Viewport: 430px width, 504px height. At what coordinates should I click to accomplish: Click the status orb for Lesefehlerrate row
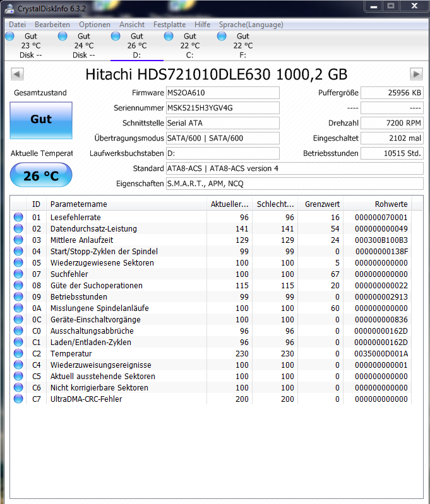click(18, 217)
